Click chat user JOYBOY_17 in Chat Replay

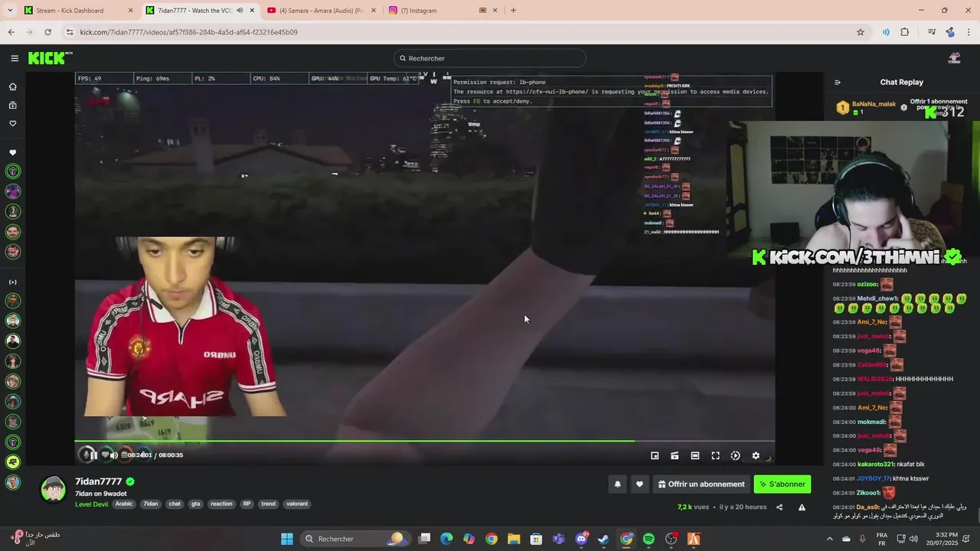874,478
